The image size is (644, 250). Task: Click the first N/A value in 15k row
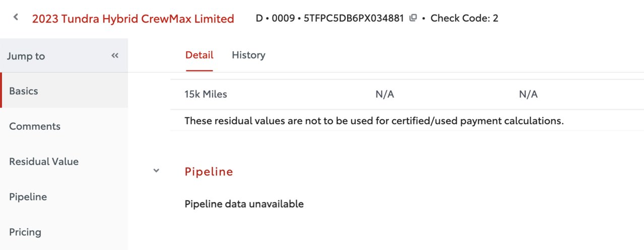(384, 94)
